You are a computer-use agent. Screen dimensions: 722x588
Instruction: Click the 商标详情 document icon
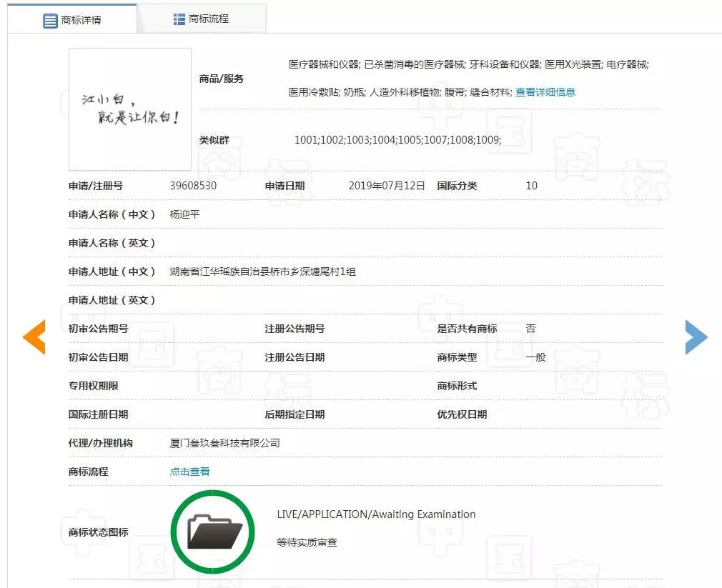pos(50,21)
